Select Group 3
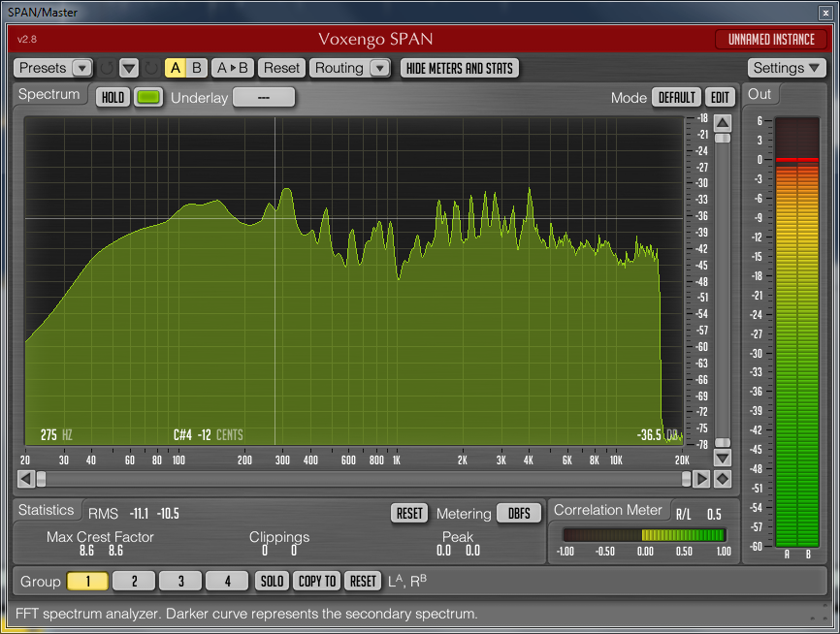 coord(181,581)
